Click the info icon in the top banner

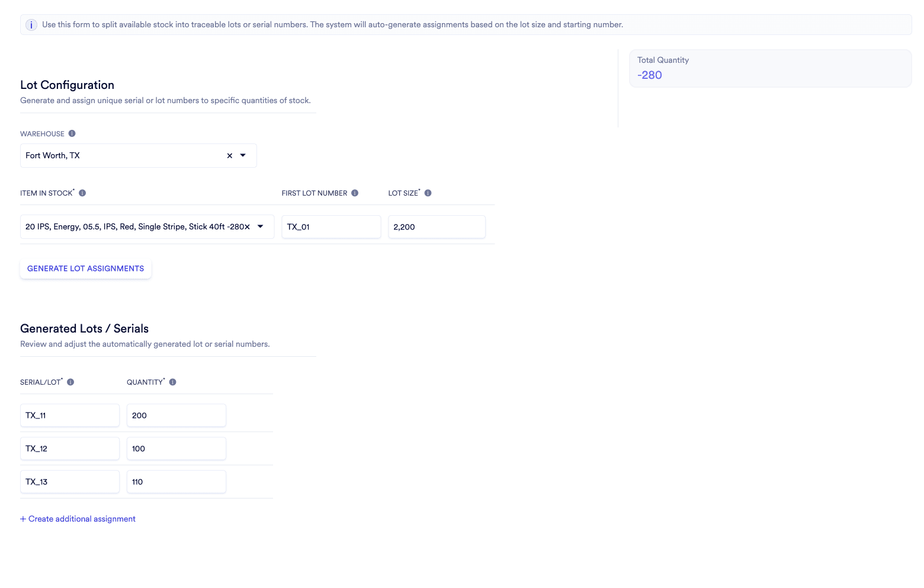click(31, 25)
